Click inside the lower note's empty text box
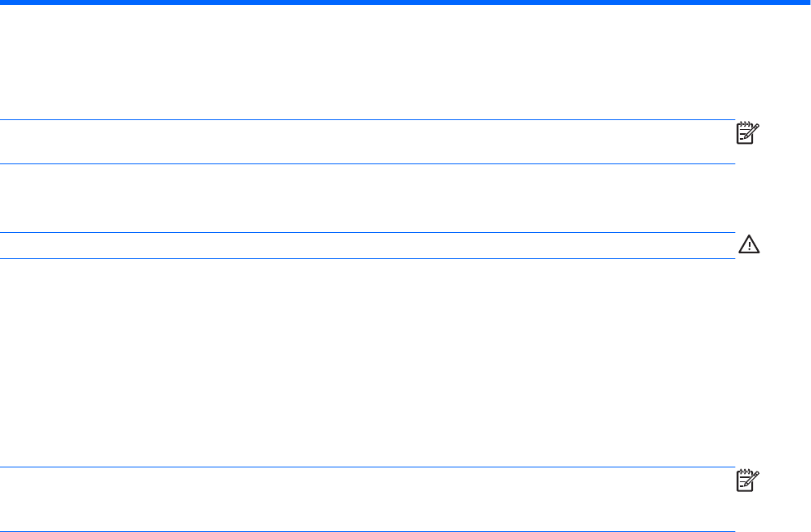 [368, 499]
